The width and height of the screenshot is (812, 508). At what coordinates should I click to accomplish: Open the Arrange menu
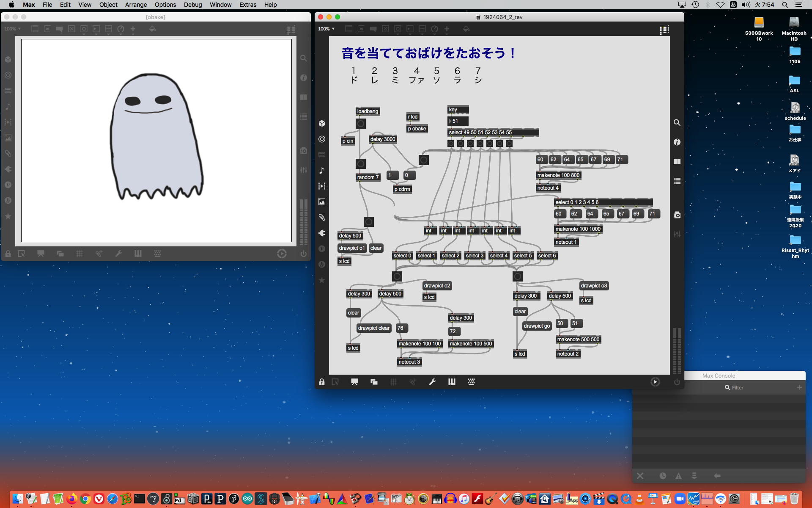[x=136, y=5]
